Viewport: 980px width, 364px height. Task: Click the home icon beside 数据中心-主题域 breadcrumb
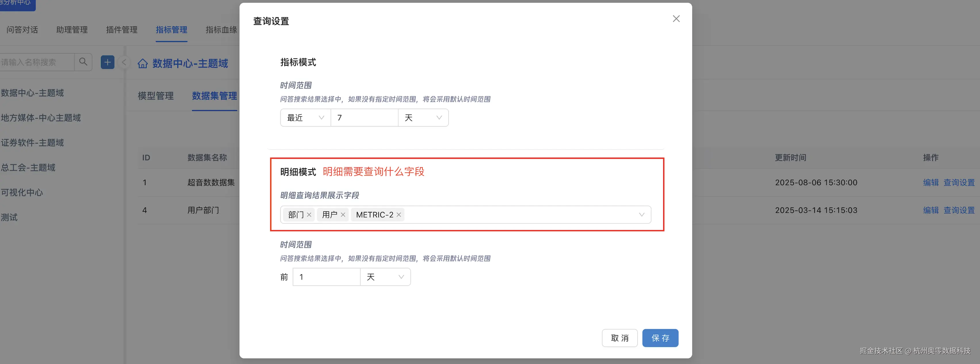[x=142, y=64]
